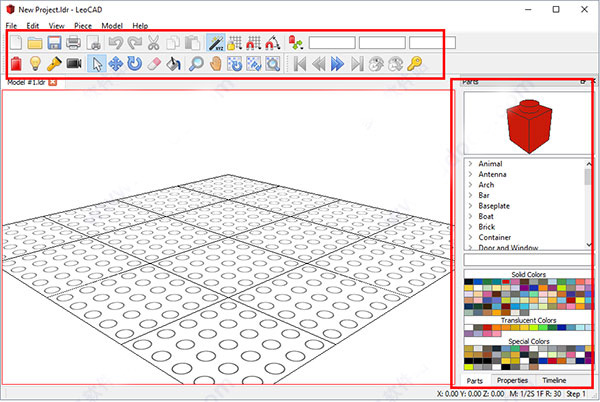Image resolution: width=600 pixels, height=402 pixels.
Task: Click the Insert Light bulb icon
Action: (x=35, y=64)
